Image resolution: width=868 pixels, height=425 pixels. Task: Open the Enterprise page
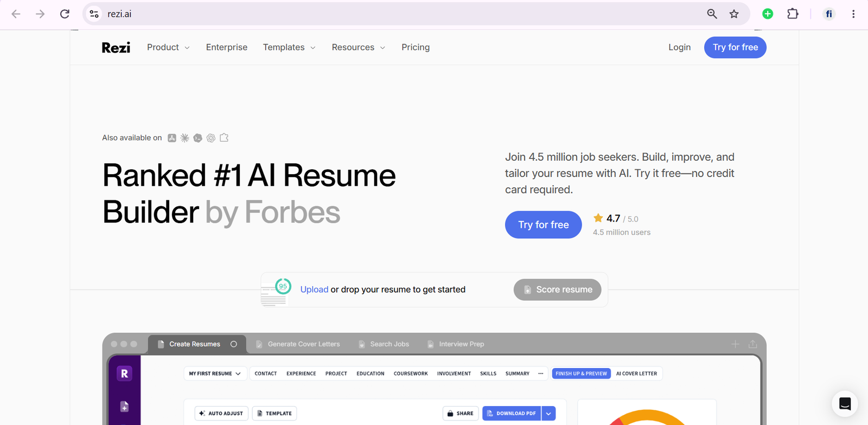click(227, 47)
